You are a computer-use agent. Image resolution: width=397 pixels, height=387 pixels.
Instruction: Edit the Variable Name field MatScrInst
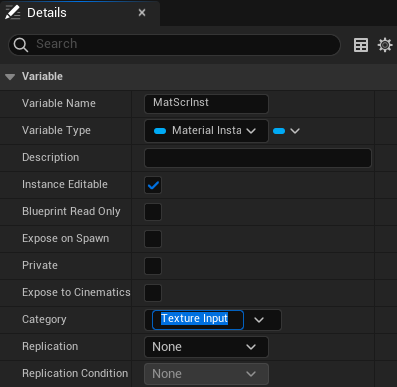[x=206, y=103]
